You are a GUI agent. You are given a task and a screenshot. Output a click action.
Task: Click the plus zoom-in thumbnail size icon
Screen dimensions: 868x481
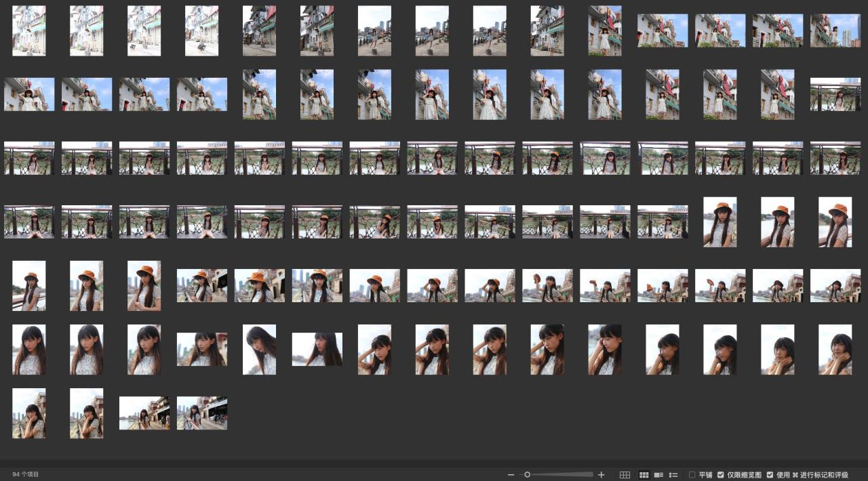[601, 475]
